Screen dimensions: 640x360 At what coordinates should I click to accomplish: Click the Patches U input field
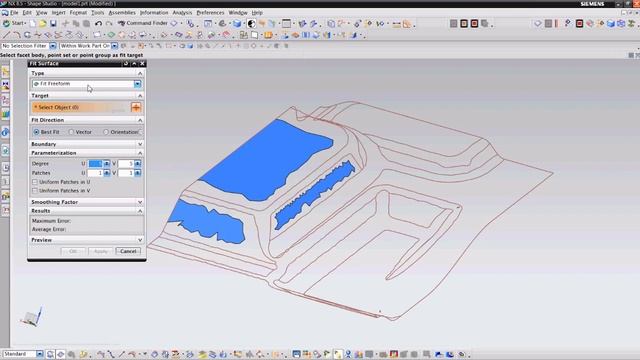[x=95, y=173]
